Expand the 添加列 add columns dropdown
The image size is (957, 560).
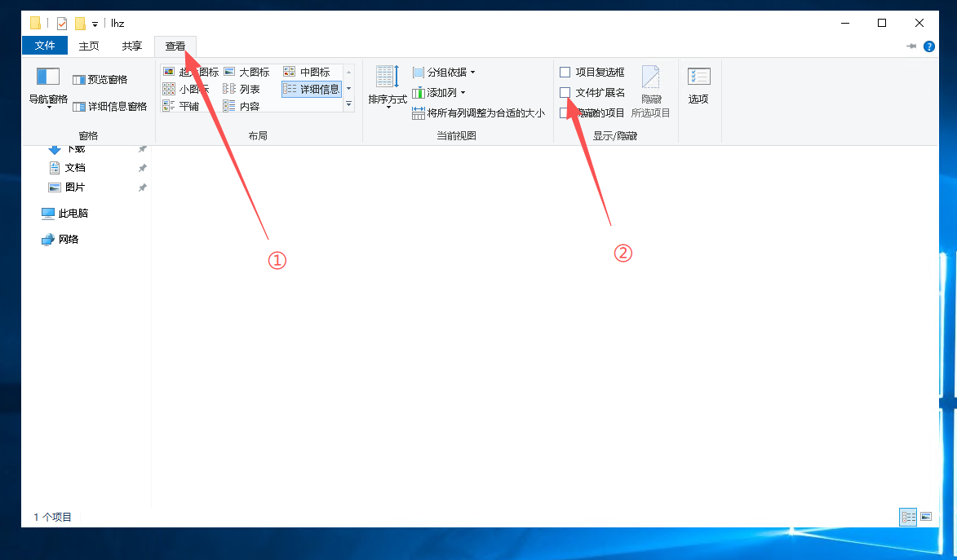(439, 93)
